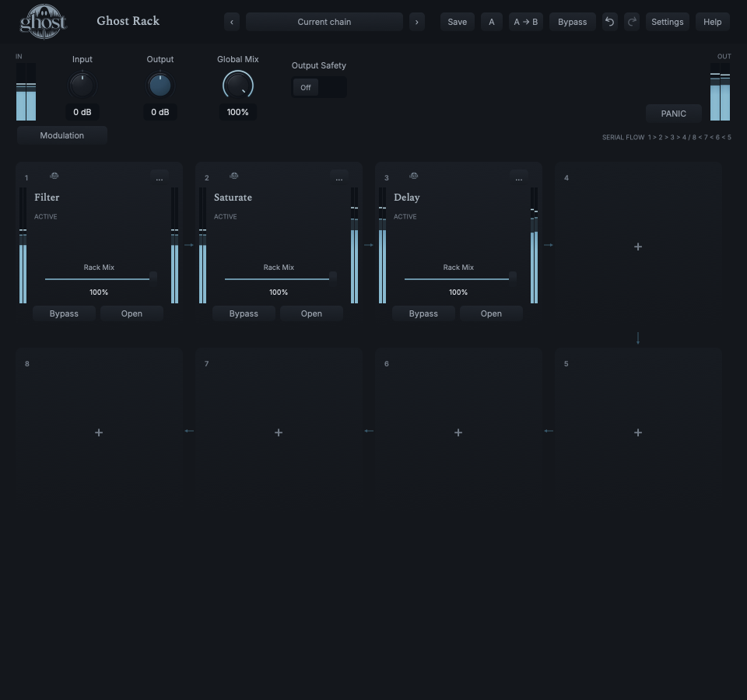747x700 pixels.
Task: Bypass the Filter module
Action: pos(64,313)
